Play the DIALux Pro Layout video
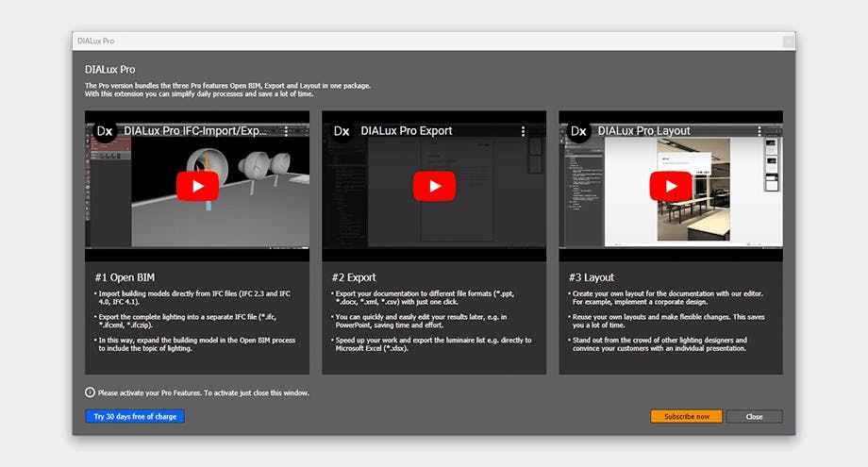This screenshot has height=467, width=868. [x=671, y=187]
